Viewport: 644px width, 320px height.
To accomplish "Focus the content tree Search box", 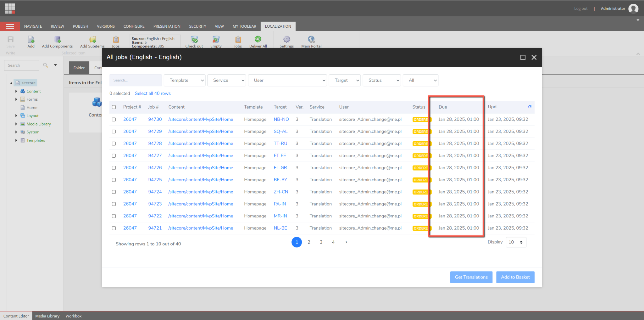I will pos(22,65).
